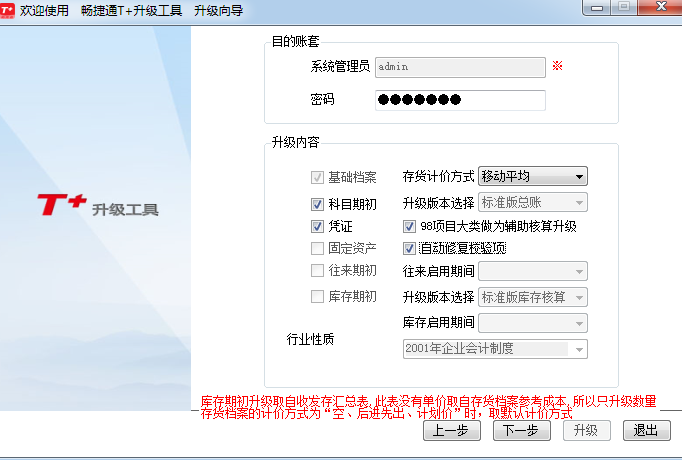Click the red required asterisk mark
The image size is (682, 460).
[557, 66]
